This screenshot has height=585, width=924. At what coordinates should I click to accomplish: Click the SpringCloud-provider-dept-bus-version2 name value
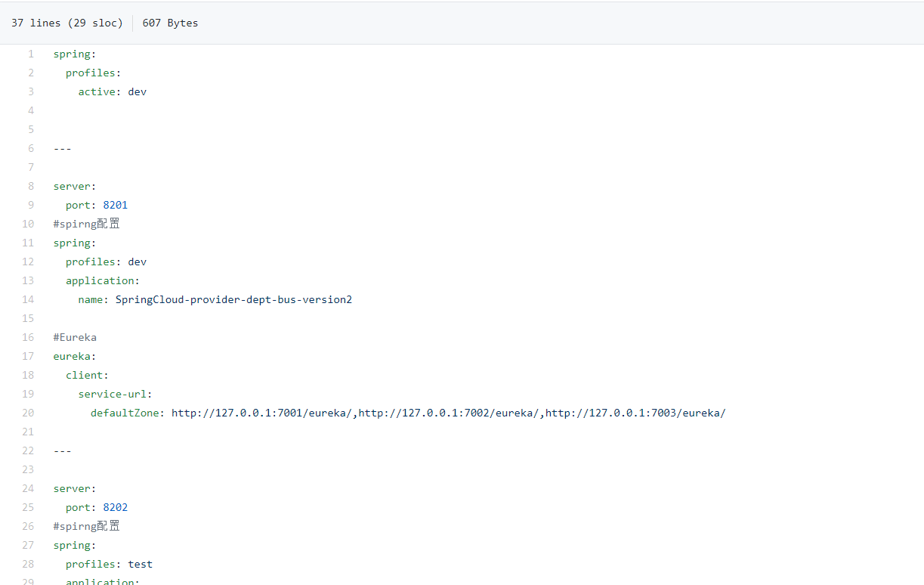pos(233,299)
